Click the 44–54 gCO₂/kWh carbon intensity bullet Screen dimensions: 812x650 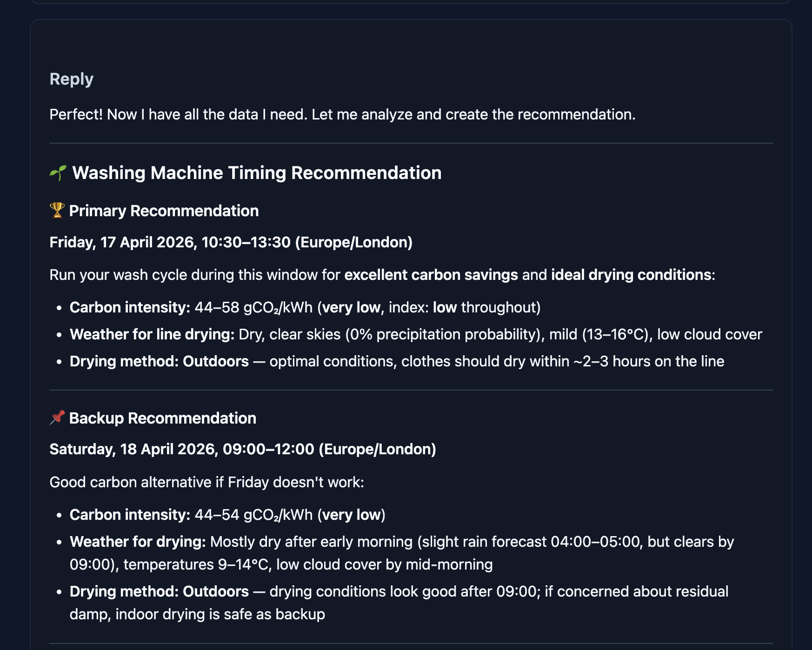point(227,515)
